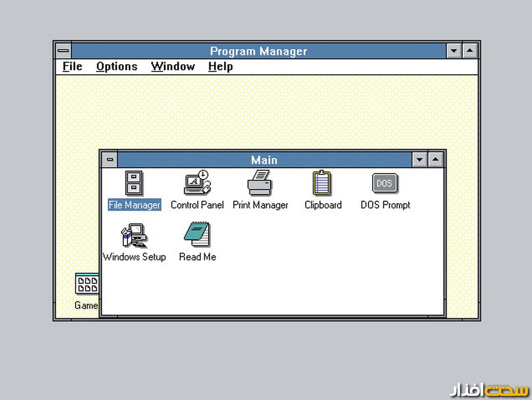Viewport: 532px width, 400px height.
Task: Maximize the Main group window
Action: (x=436, y=159)
